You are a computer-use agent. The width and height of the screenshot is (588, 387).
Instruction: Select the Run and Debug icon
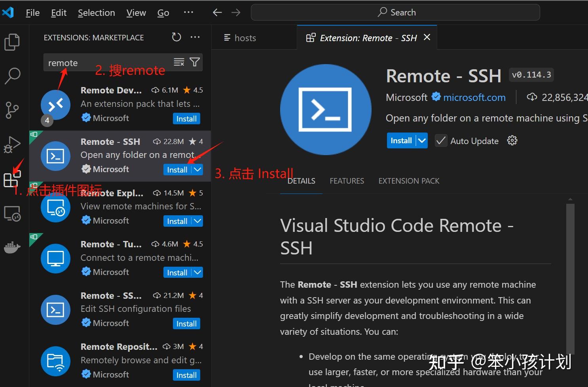click(12, 144)
